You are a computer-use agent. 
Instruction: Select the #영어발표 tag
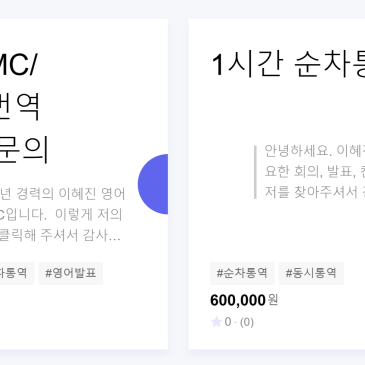pos(71,273)
